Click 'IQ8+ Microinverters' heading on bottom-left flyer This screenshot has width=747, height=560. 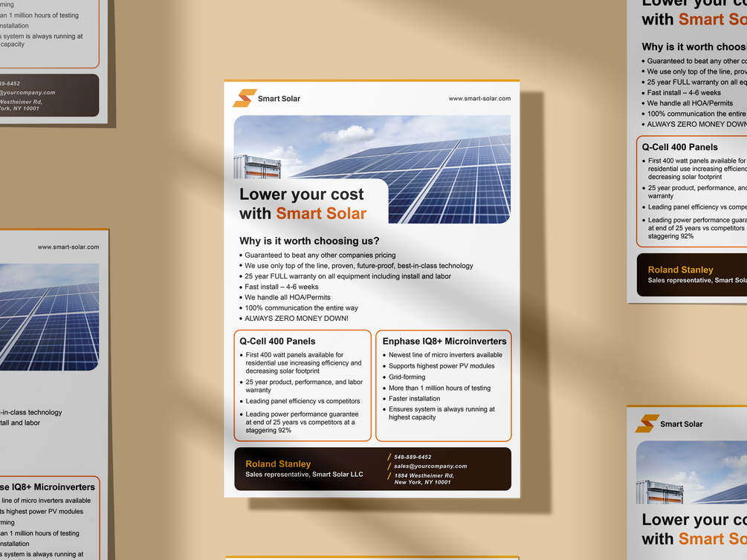47,487
